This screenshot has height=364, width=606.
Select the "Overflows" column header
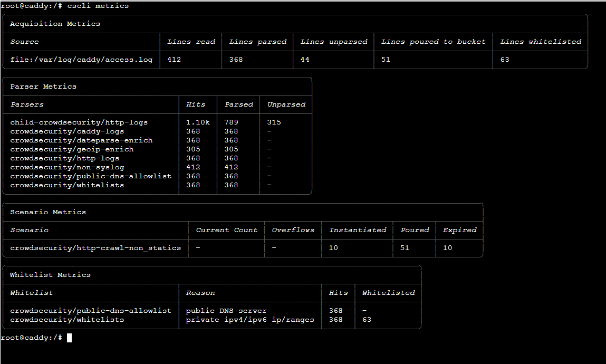(x=293, y=231)
